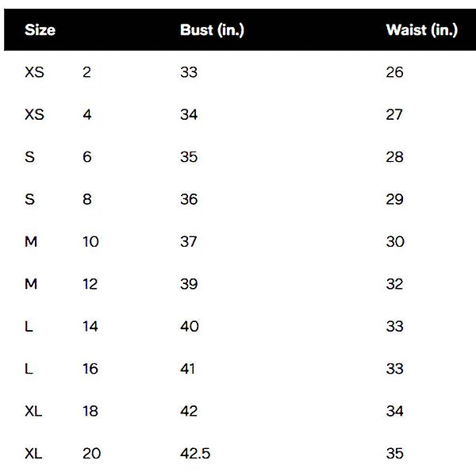Screen dimensions: 476x476
Task: Select the waist measurement 35
Action: click(394, 454)
